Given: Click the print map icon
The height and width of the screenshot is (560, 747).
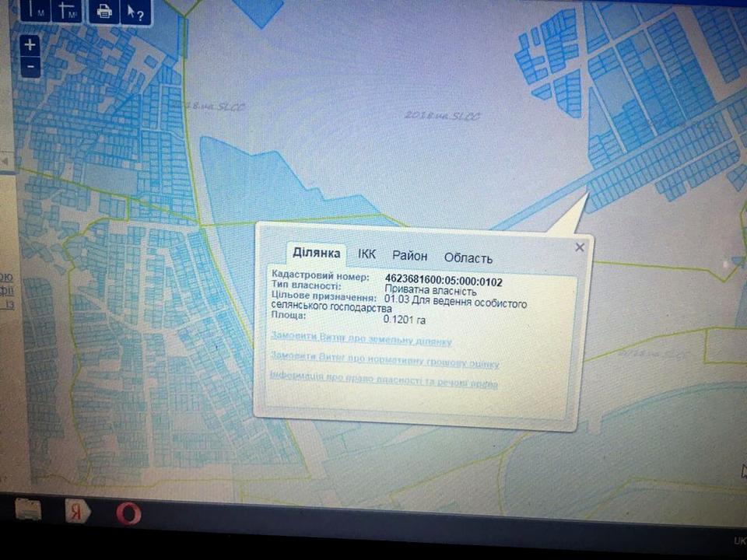Looking at the screenshot, I should click(103, 12).
